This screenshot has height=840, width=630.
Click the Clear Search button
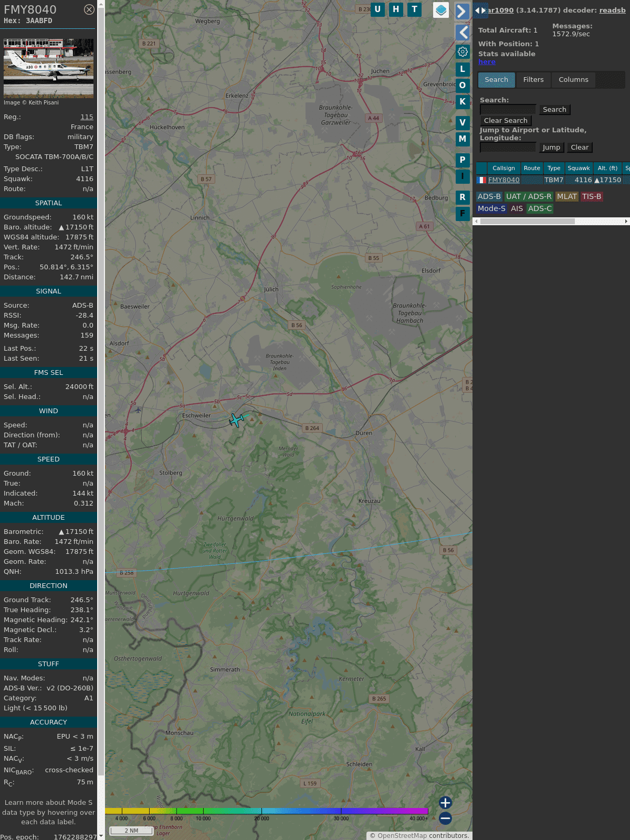tap(506, 121)
